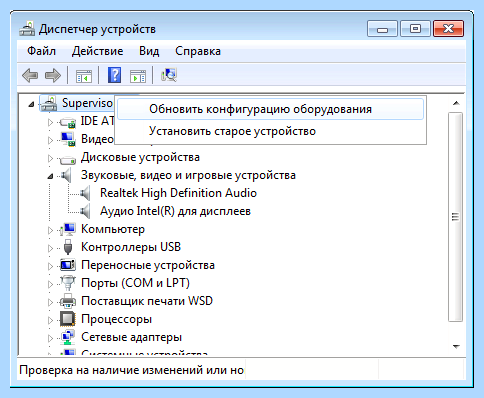Click the Сетевые адаптеры network icon
The image size is (484, 398).
tap(68, 337)
